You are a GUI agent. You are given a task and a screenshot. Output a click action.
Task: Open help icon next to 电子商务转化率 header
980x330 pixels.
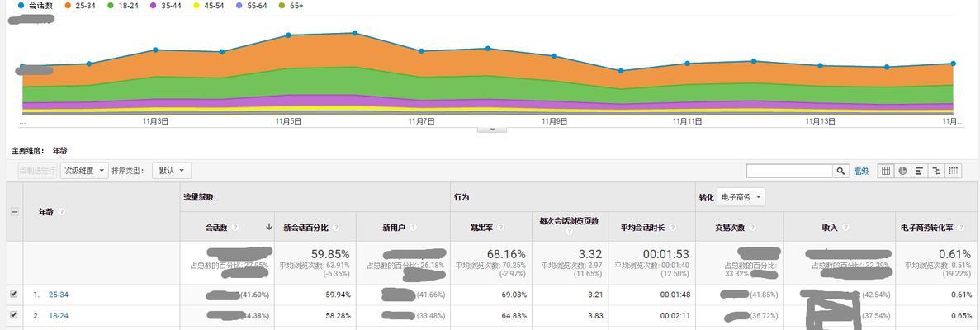click(x=959, y=228)
